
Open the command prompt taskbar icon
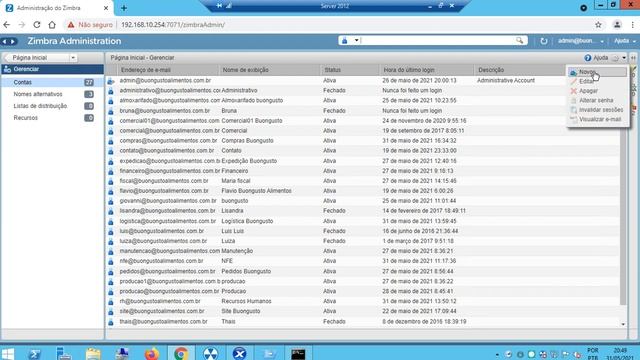298,353
